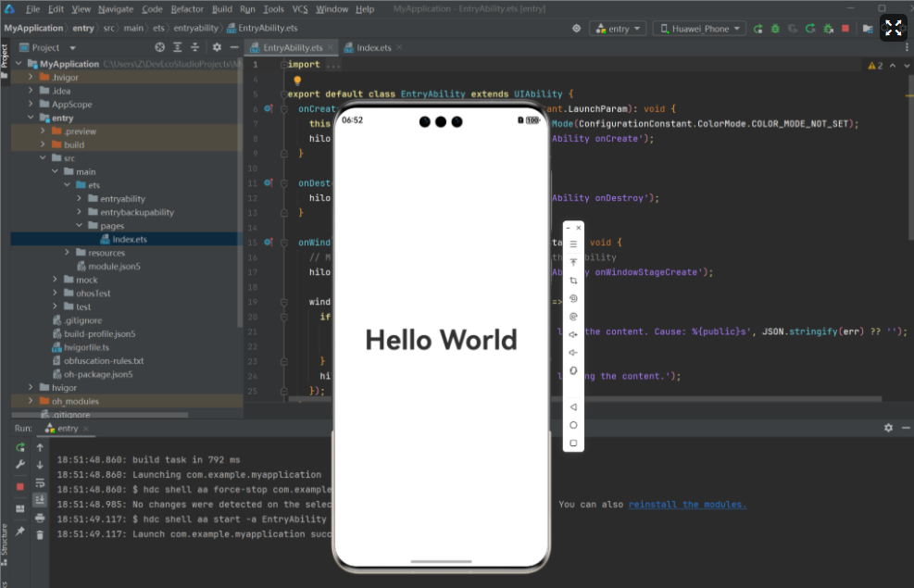
Task: Toggle the Structure side tool window tab
Action: [5, 544]
